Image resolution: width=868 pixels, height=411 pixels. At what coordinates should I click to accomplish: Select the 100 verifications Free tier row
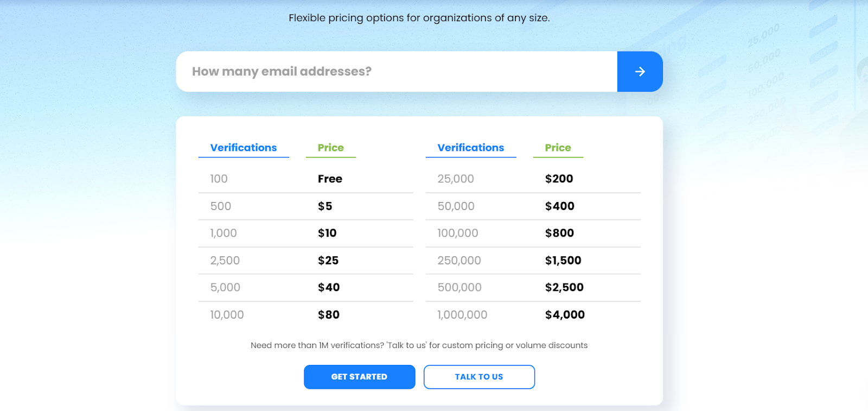click(305, 178)
